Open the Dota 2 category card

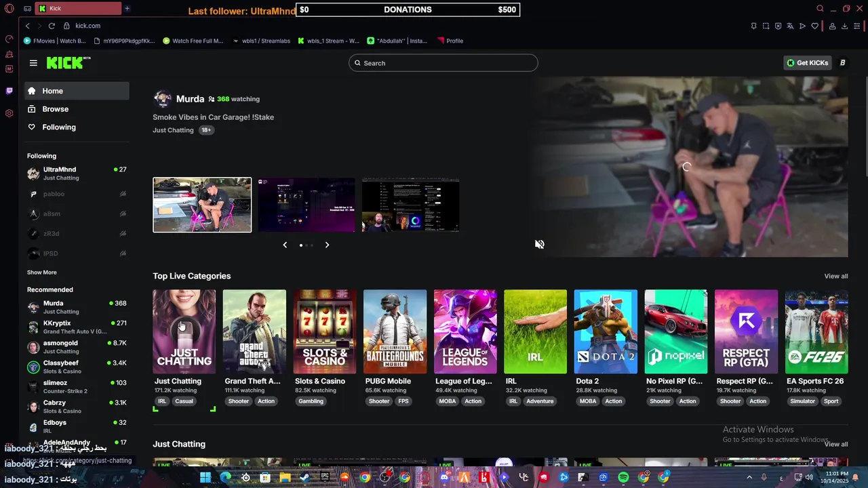pyautogui.click(x=606, y=332)
